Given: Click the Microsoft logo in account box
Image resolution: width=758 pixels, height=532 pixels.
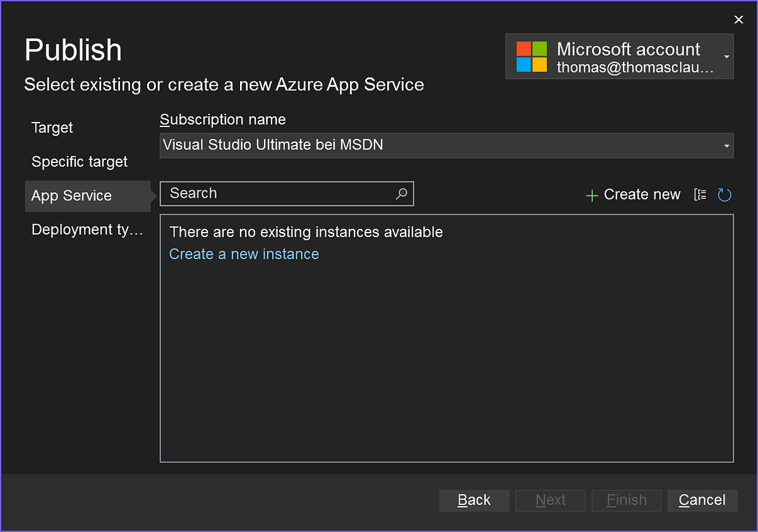Looking at the screenshot, I should click(531, 57).
